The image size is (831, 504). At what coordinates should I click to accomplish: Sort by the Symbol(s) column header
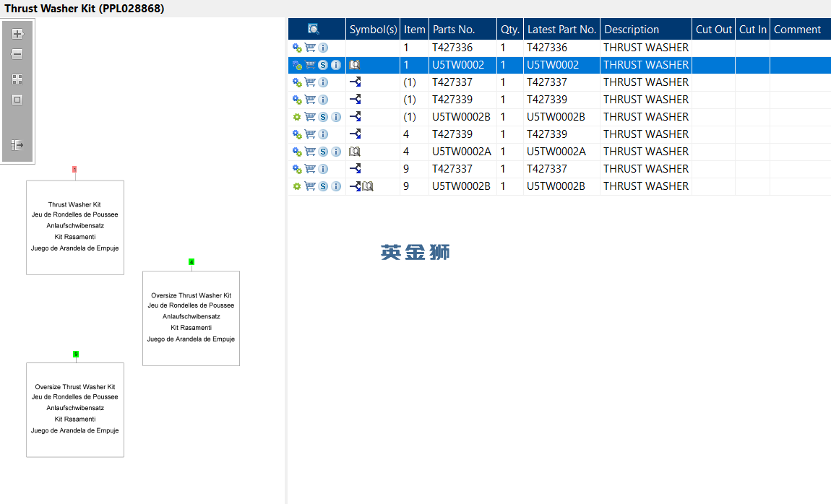(x=373, y=29)
